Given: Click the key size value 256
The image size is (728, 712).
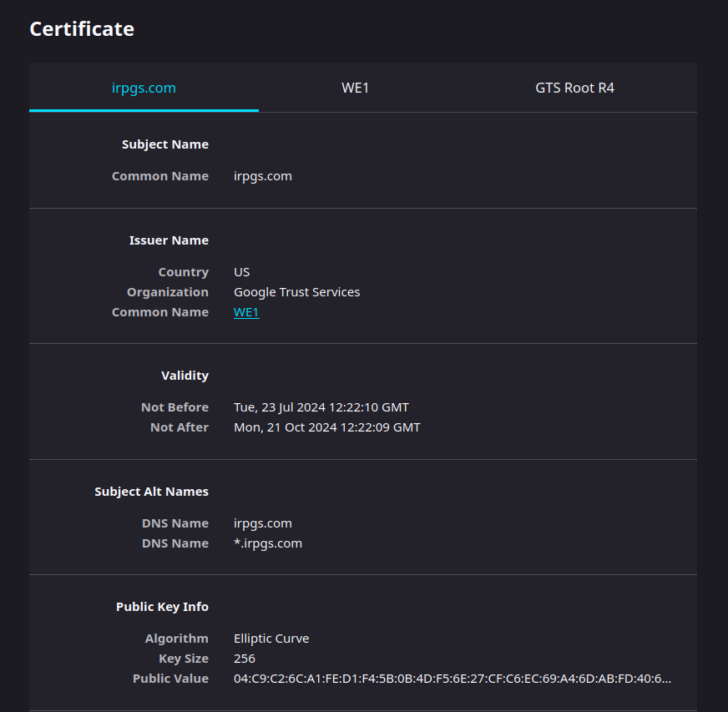Looking at the screenshot, I should [245, 659].
